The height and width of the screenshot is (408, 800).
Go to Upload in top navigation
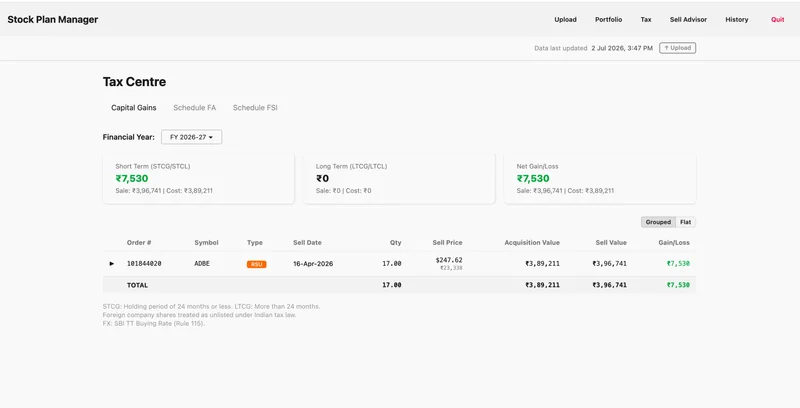(x=565, y=19)
